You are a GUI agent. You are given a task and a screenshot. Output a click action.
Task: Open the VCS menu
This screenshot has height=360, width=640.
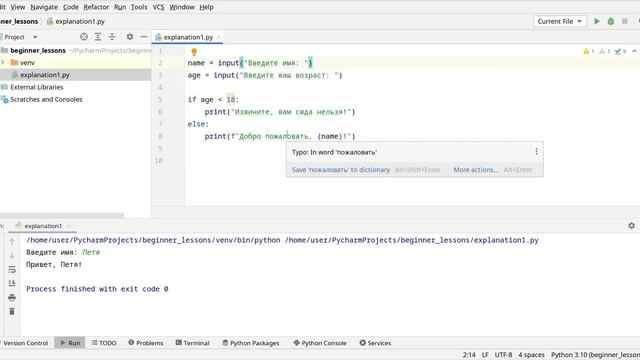pos(158,7)
